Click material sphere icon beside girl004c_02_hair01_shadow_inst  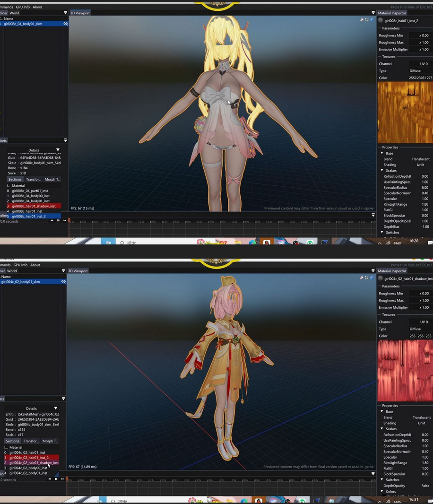(x=381, y=278)
